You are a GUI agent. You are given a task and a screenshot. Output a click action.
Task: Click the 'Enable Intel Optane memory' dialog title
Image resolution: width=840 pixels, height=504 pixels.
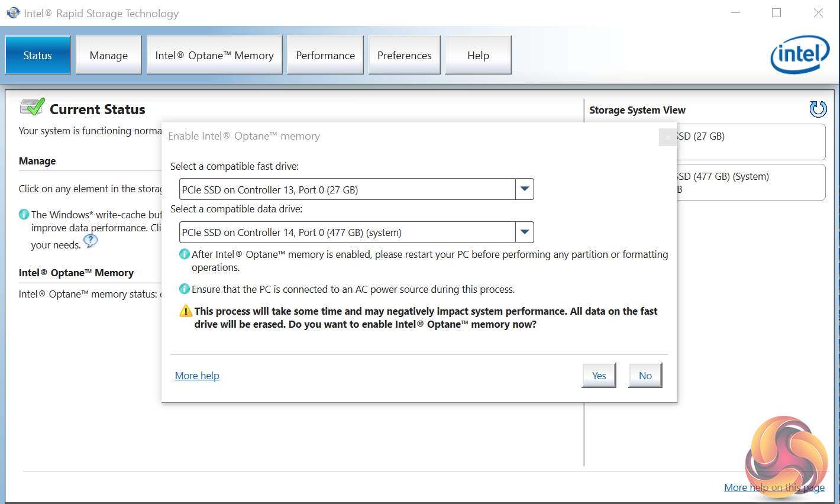point(244,136)
